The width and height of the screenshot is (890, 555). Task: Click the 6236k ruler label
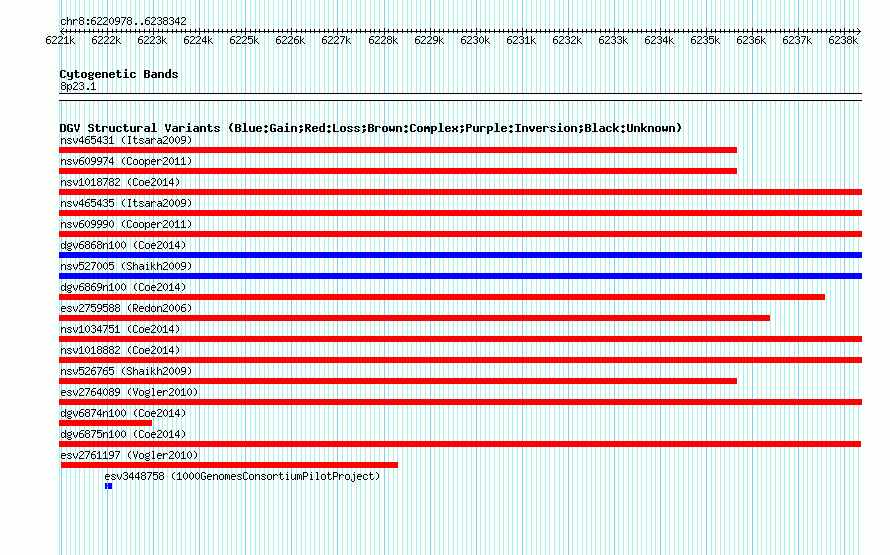coord(751,40)
